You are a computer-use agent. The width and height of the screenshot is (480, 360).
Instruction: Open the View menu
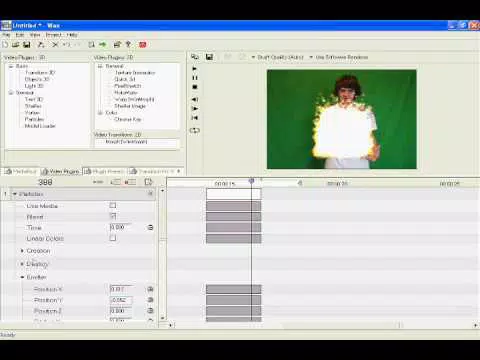35,35
